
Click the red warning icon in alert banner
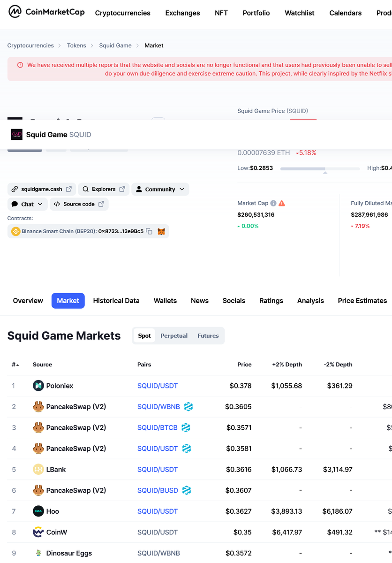(x=20, y=65)
